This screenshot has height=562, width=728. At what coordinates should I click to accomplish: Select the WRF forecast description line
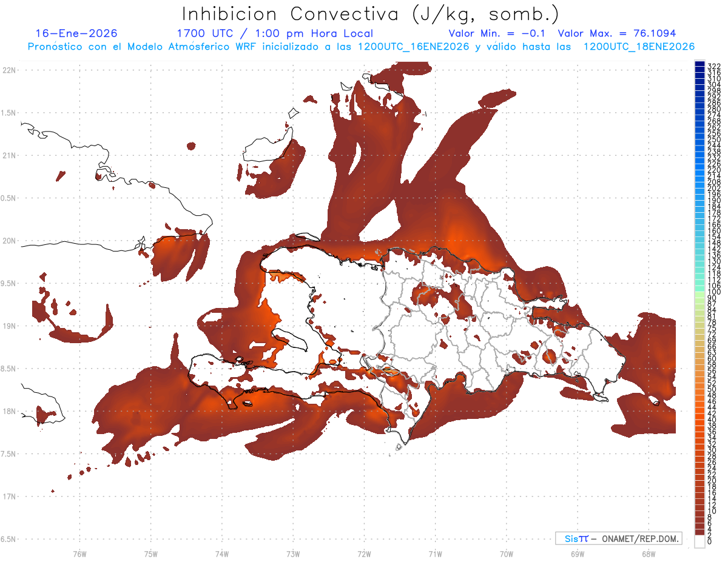click(x=361, y=47)
